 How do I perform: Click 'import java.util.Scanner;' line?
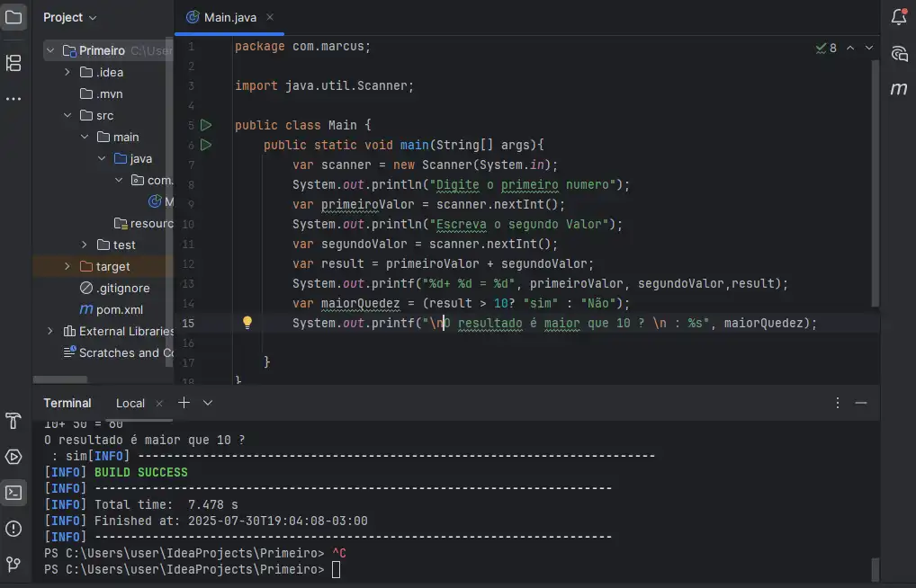point(324,85)
